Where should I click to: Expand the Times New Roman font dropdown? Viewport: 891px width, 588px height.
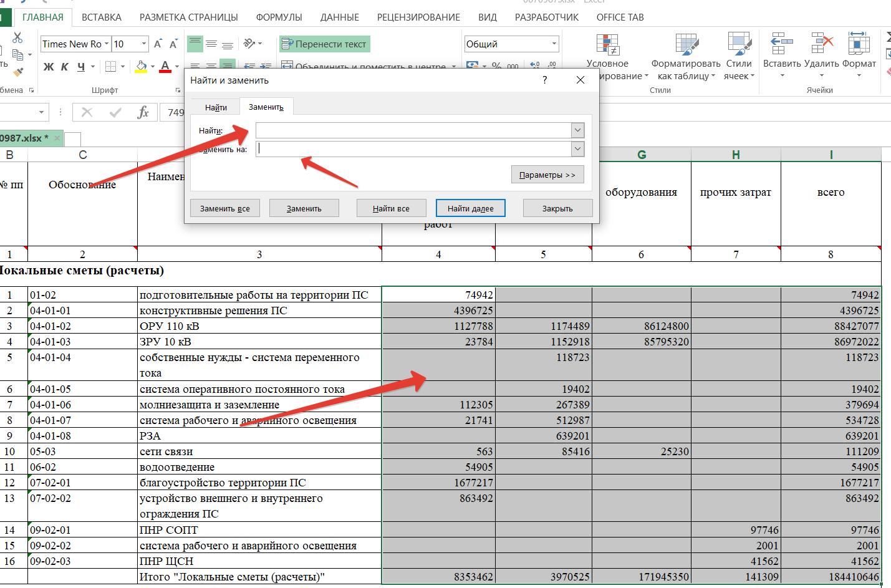click(x=107, y=44)
